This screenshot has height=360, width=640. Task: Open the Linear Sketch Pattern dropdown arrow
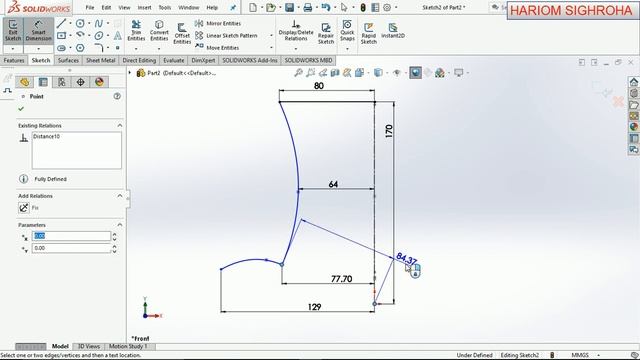coord(271,36)
